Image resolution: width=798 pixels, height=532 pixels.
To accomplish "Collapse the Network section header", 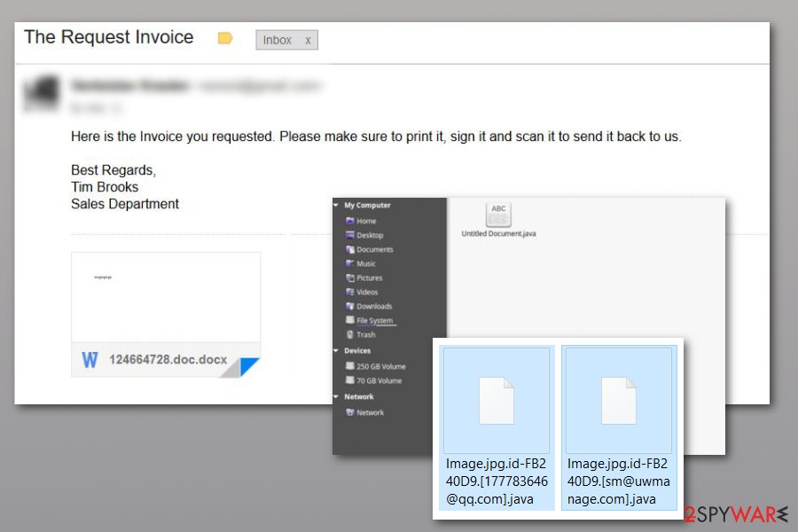I will (x=336, y=396).
